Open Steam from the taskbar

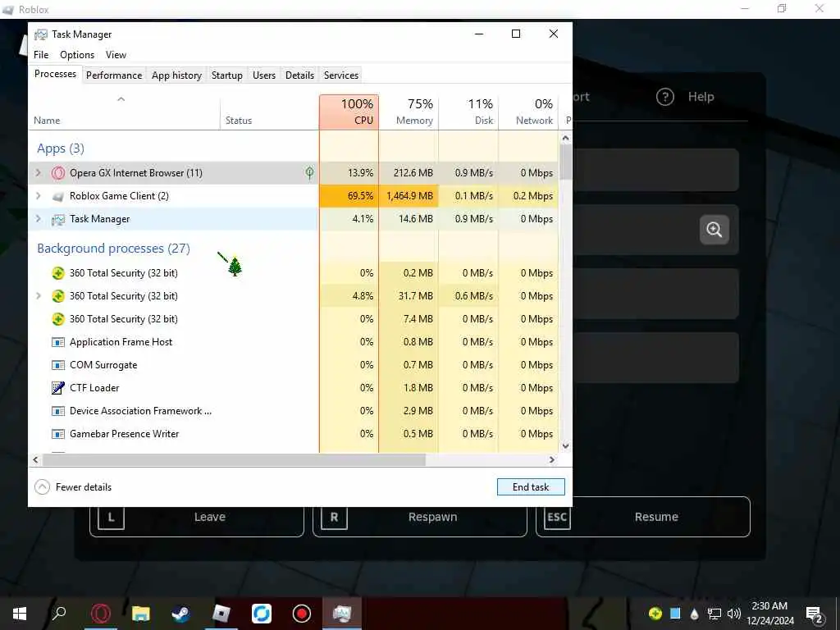180,614
